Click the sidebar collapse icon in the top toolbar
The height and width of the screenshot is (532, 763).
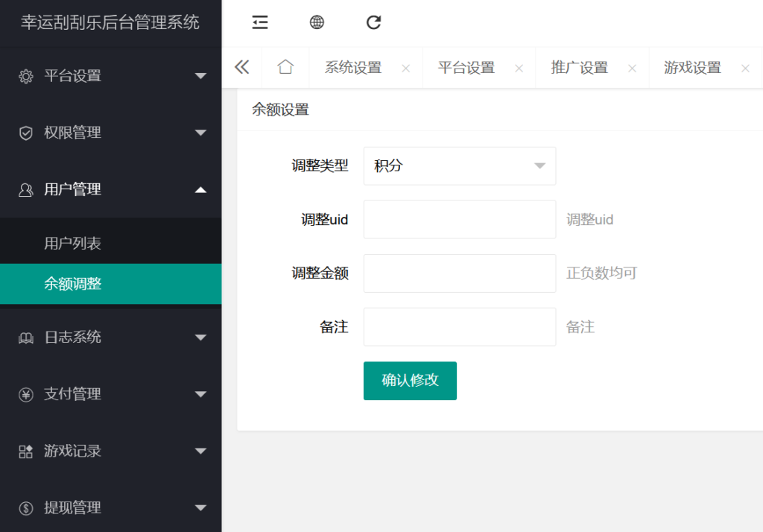point(259,22)
